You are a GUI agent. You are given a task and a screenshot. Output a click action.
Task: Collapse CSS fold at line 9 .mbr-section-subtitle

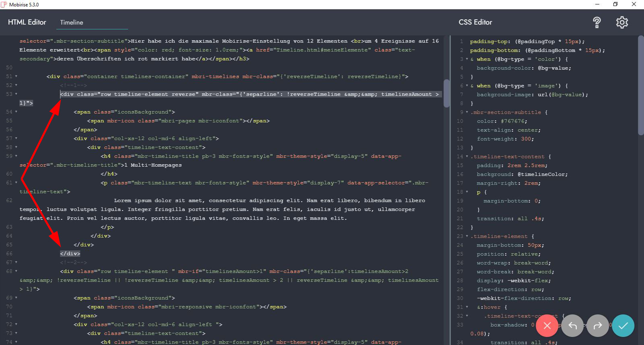pos(467,112)
